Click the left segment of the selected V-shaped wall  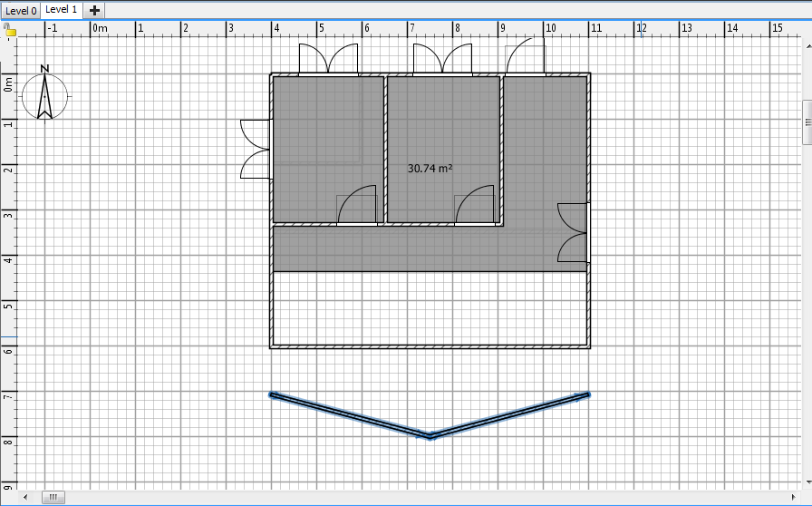click(350, 416)
